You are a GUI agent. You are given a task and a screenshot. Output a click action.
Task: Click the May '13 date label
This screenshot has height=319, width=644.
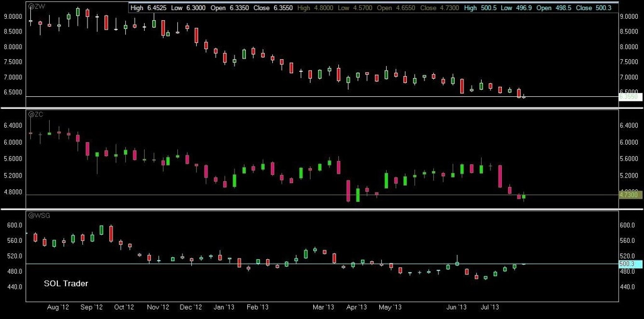(x=390, y=307)
